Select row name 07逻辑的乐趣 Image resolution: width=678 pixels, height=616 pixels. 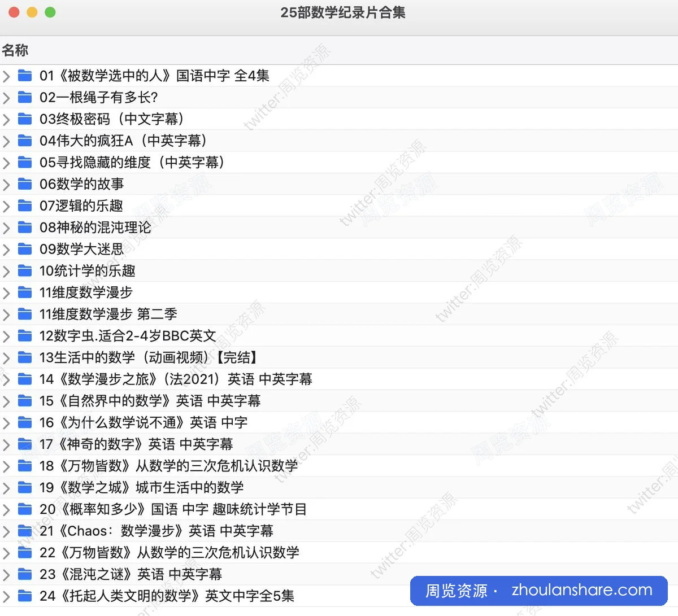pyautogui.click(x=81, y=206)
